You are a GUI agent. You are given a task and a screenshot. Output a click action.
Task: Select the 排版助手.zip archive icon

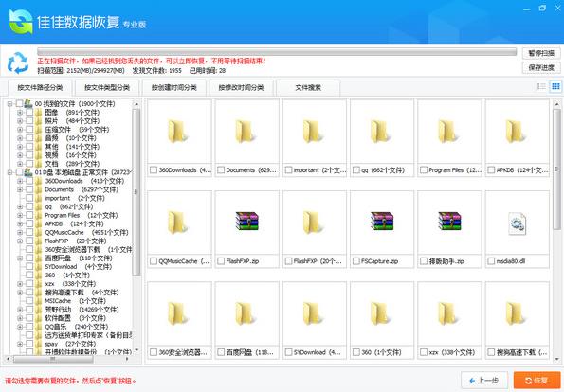[x=449, y=221]
